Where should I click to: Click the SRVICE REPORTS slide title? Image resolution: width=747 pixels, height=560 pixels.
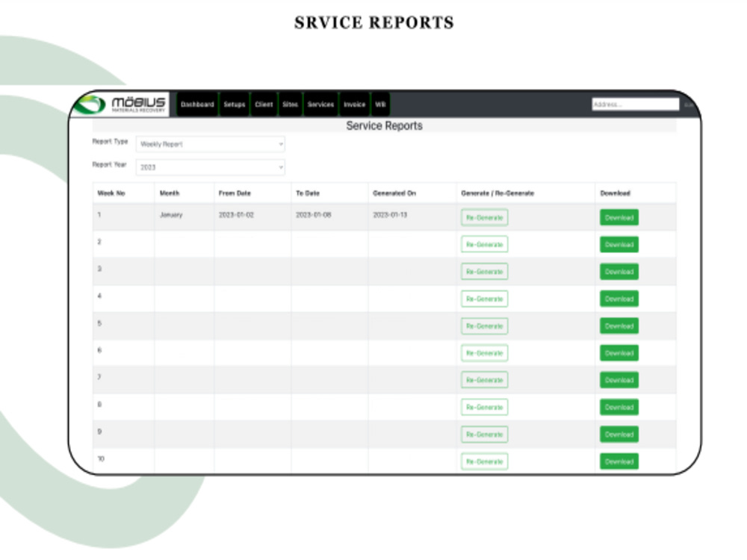tap(374, 22)
